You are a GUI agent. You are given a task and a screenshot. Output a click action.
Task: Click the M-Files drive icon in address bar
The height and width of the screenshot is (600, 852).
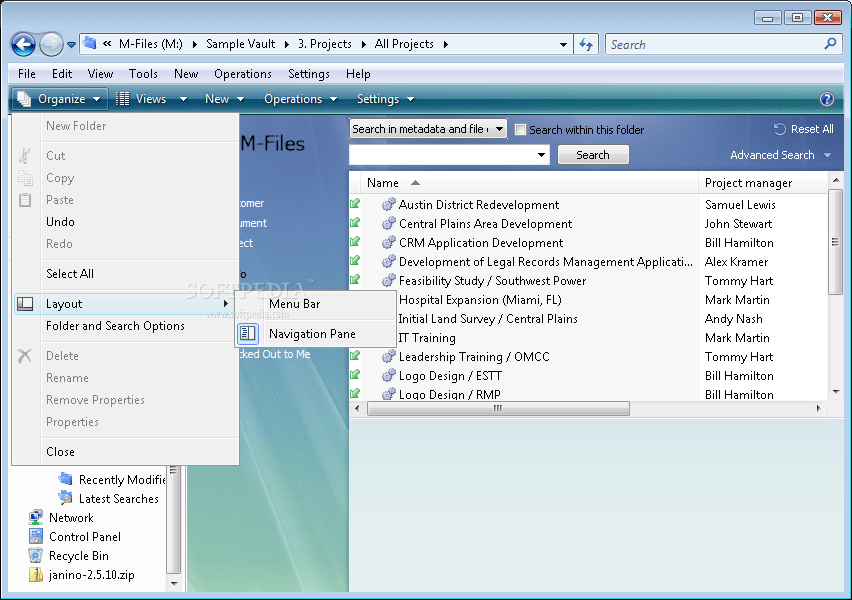coord(90,43)
